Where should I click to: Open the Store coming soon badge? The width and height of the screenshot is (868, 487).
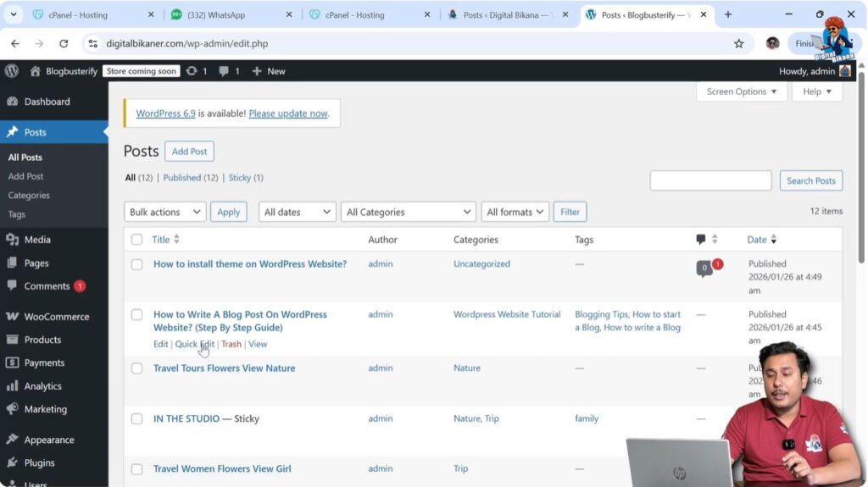(x=142, y=71)
